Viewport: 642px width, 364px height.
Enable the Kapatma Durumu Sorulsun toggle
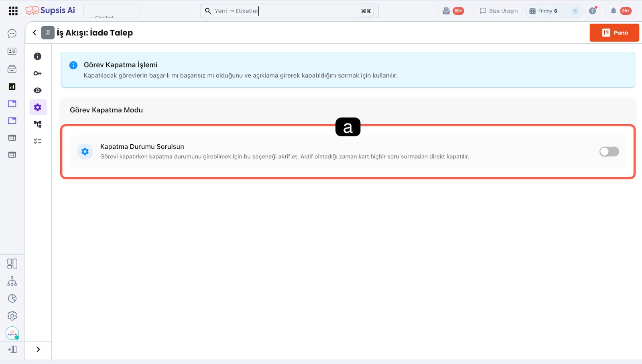point(609,152)
